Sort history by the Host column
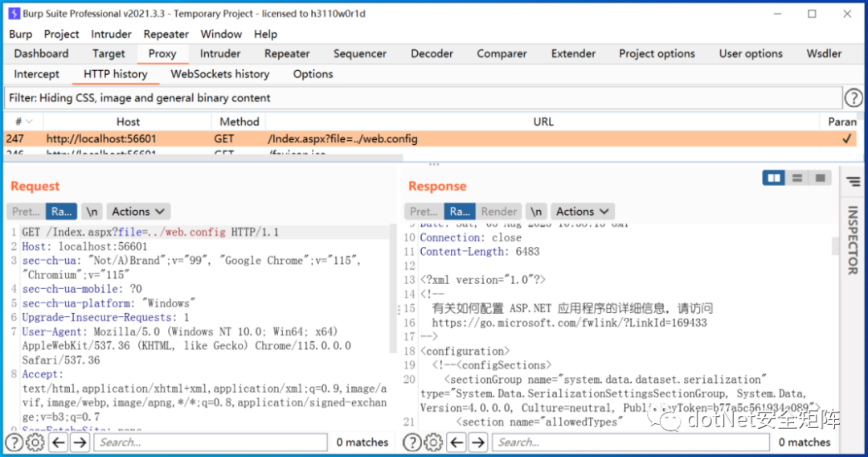This screenshot has width=868, height=457. click(x=128, y=121)
